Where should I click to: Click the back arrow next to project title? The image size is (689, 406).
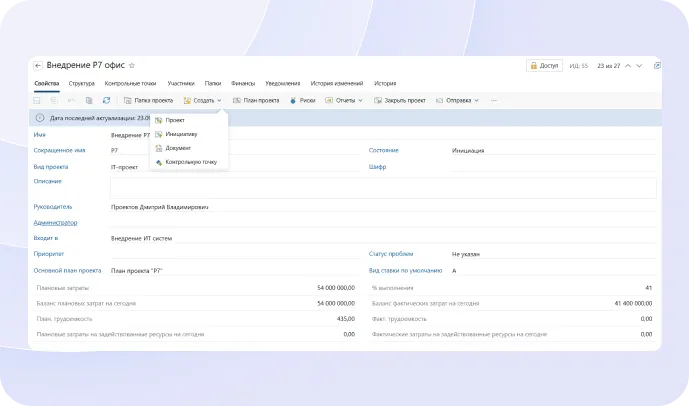38,66
